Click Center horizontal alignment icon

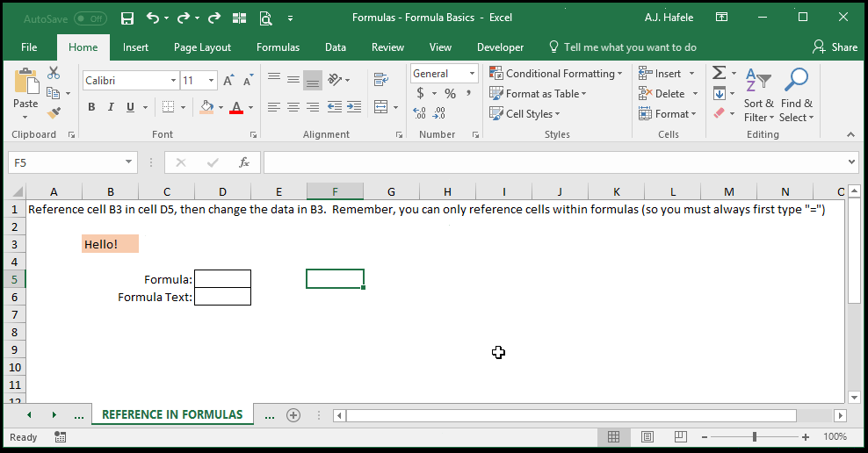click(x=293, y=107)
